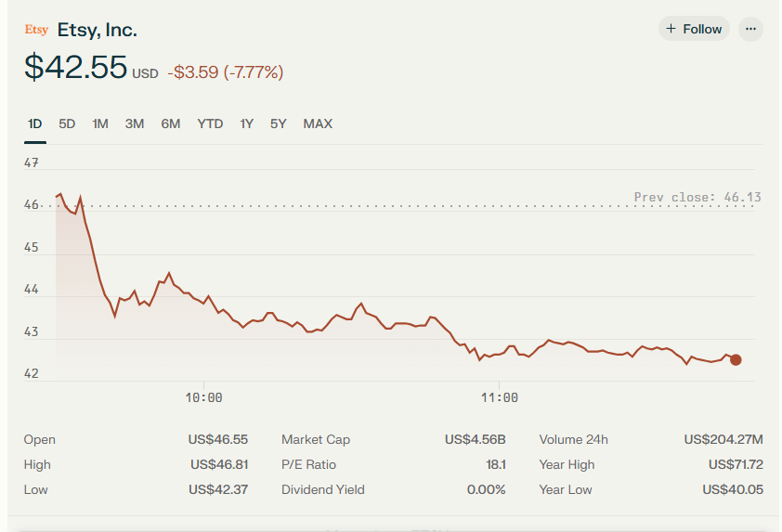Click the Year Low label
782x532 pixels.
pos(566,489)
